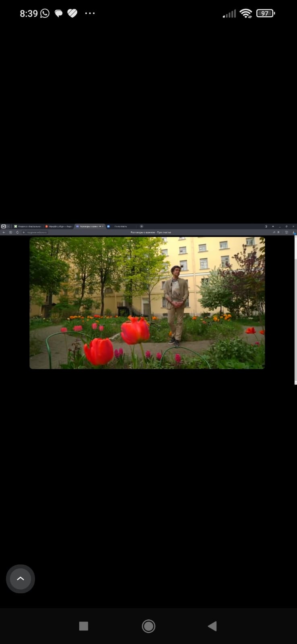297x644 pixels.
Task: Tap the Android back triangle button
Action: (x=212, y=626)
